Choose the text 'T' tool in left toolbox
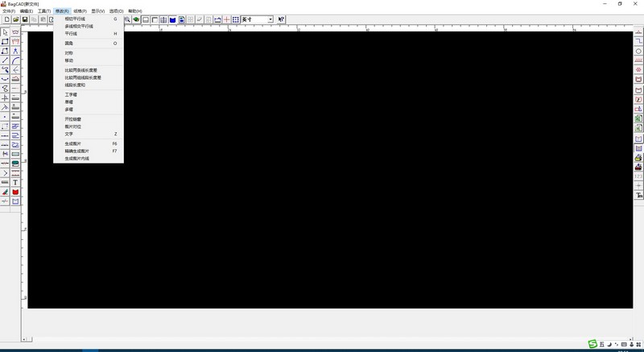 [15, 183]
